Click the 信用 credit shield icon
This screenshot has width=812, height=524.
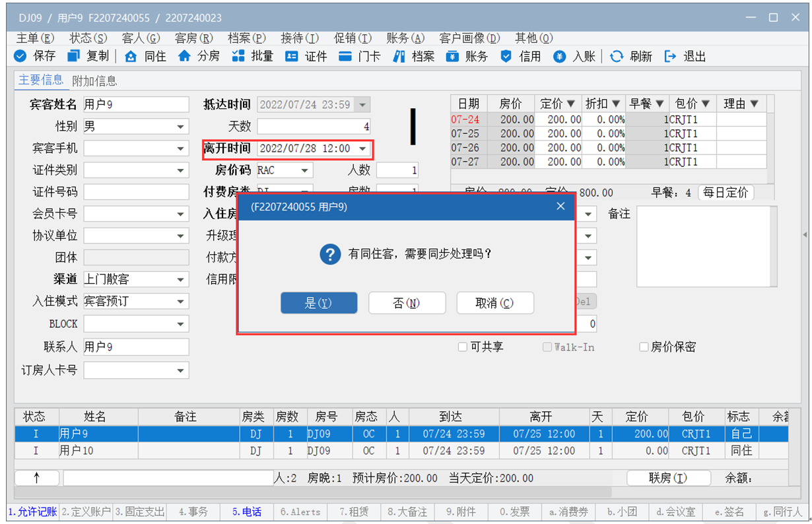(506, 56)
